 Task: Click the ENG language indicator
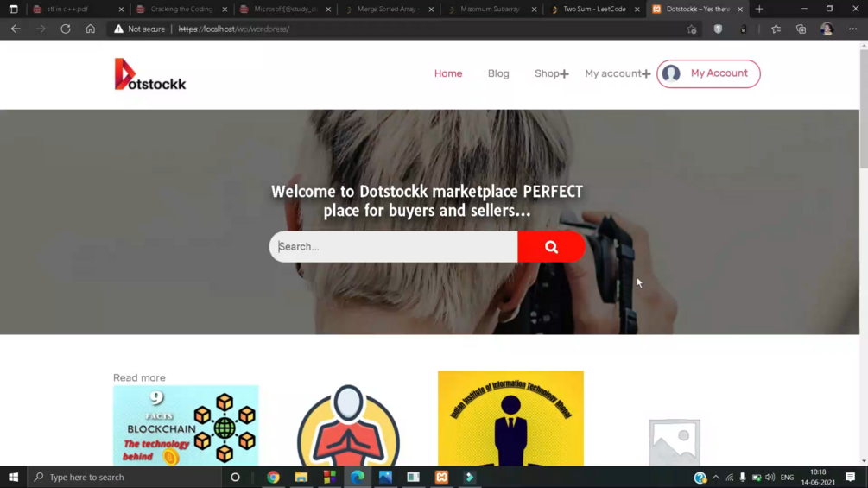tap(787, 478)
